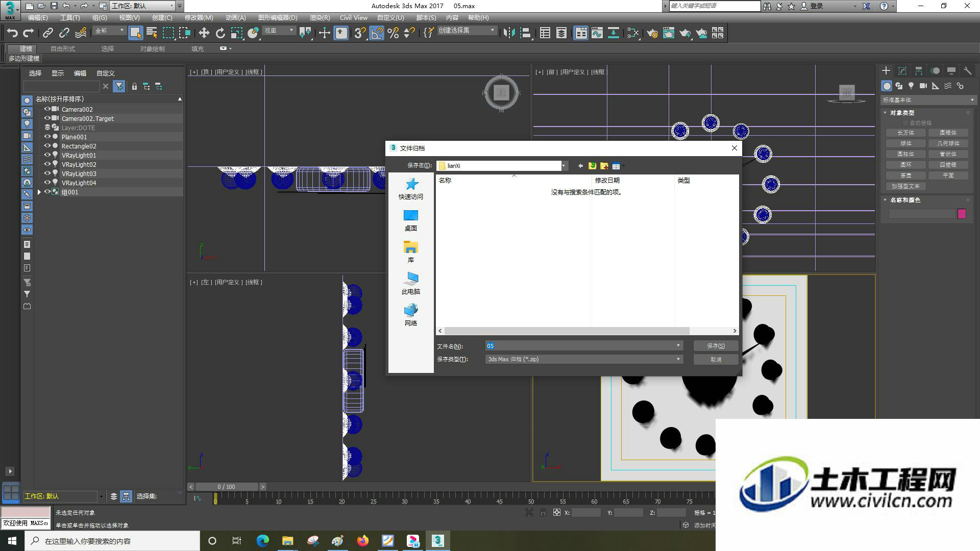
Task: Select the Cameras category icon
Action: (x=923, y=86)
